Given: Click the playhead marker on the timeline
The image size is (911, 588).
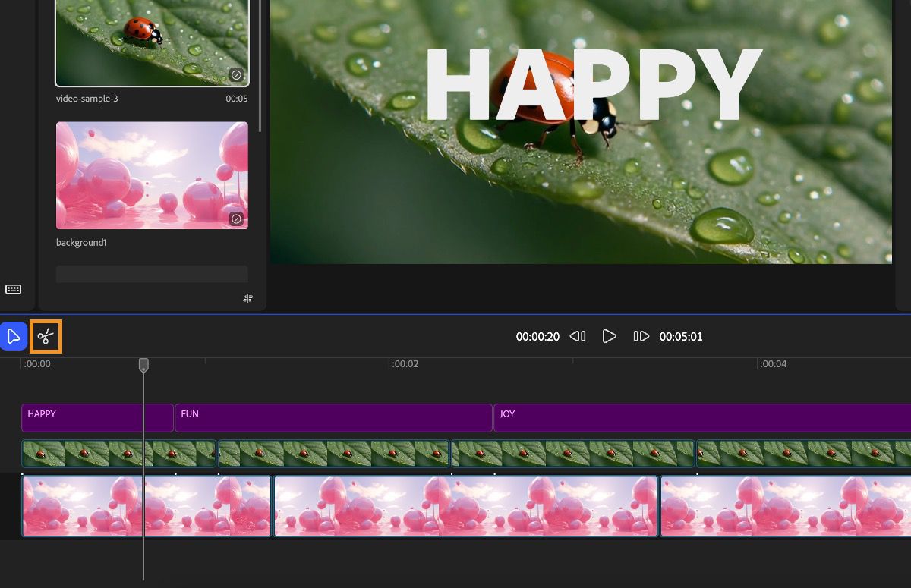Looking at the screenshot, I should (x=143, y=365).
